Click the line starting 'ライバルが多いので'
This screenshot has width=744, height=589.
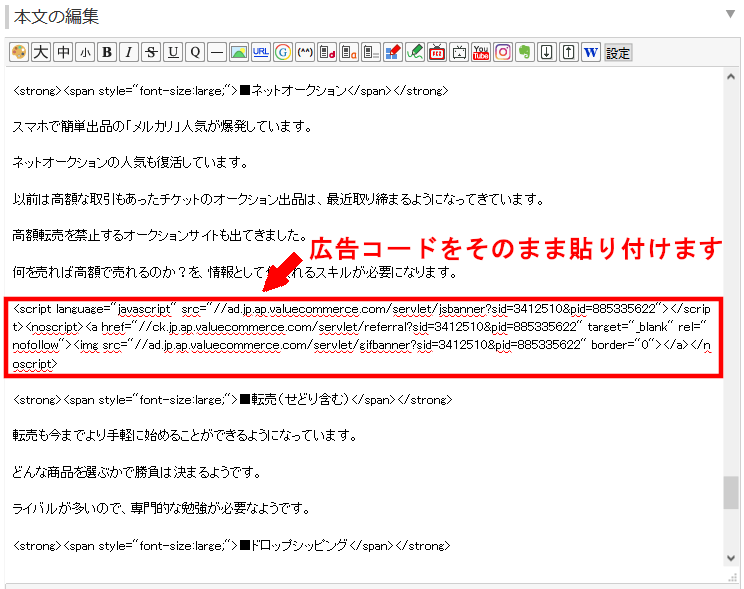point(161,508)
